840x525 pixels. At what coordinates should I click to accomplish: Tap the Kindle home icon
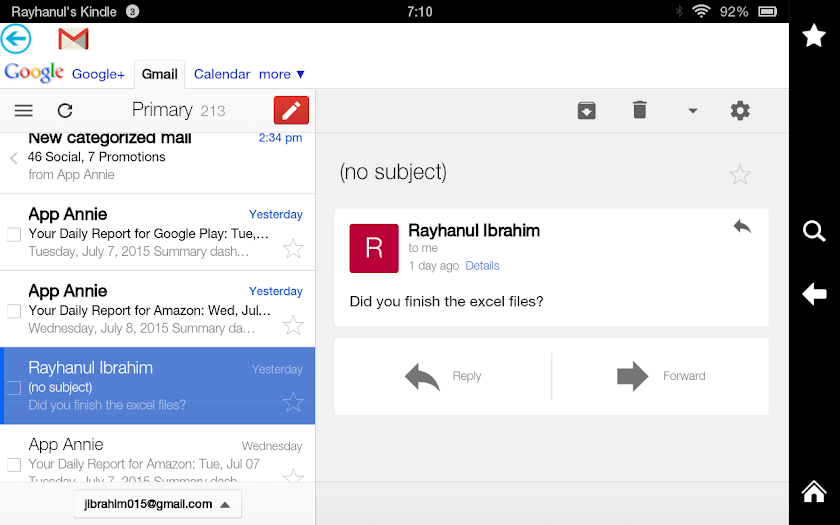pos(813,491)
